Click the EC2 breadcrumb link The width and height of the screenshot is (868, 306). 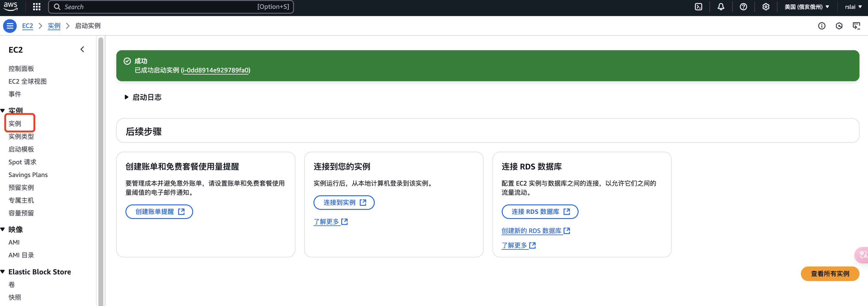click(x=28, y=26)
